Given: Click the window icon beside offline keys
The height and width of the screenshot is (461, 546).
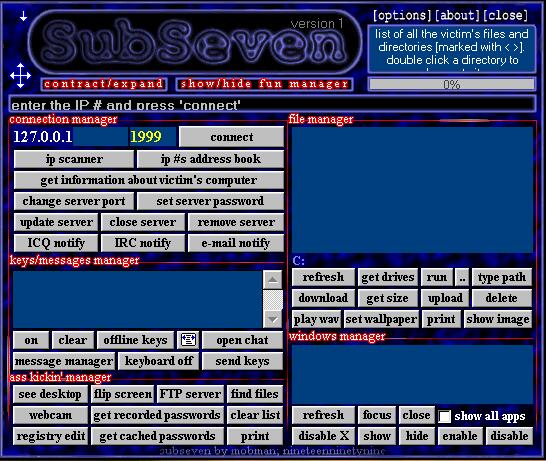Looking at the screenshot, I should 188,340.
